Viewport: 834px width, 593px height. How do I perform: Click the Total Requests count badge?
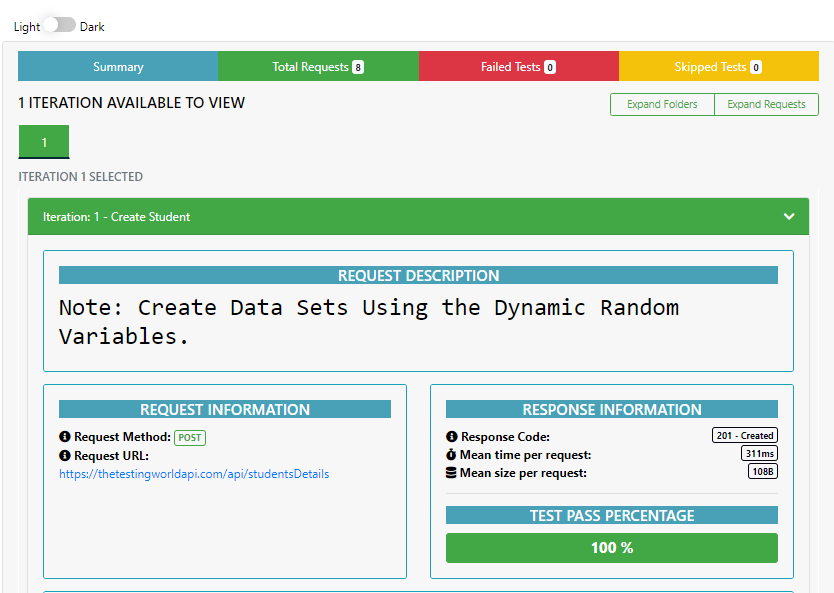(358, 67)
